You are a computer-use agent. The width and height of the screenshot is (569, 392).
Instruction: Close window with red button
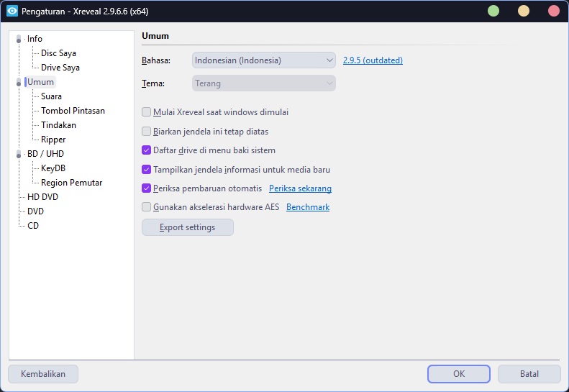coord(553,11)
